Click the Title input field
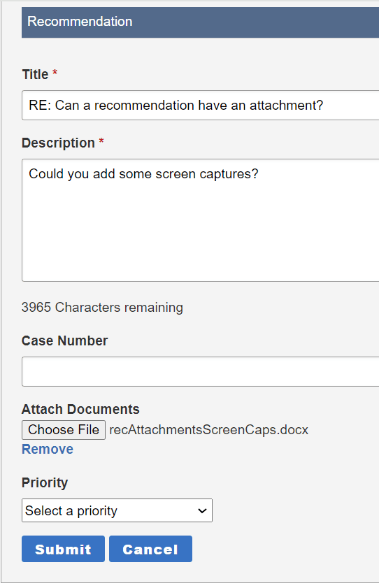 pos(201,106)
